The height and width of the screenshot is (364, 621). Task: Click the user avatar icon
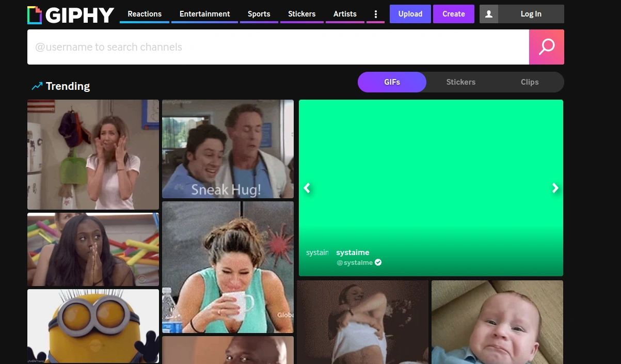(488, 14)
